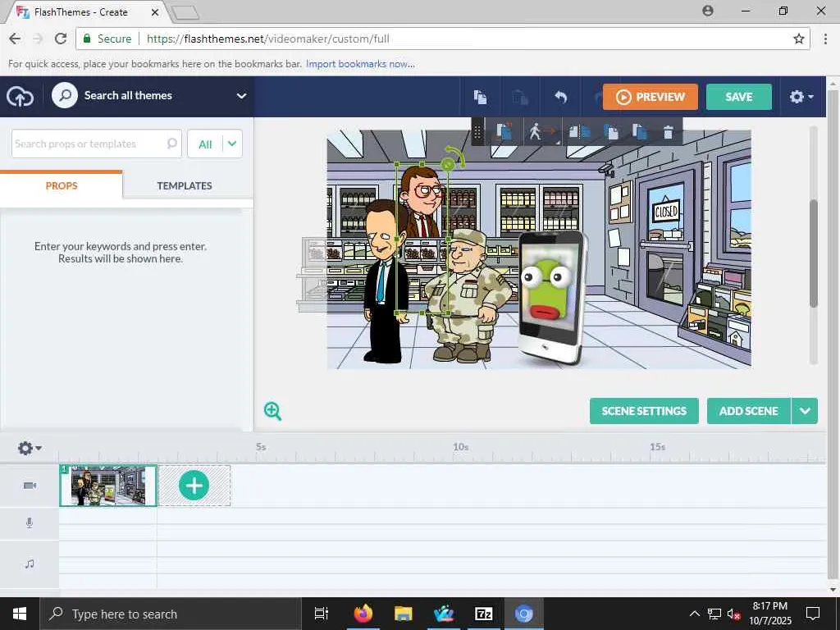Click the browser Back arrow
Screen dimensions: 840x630
15,39
